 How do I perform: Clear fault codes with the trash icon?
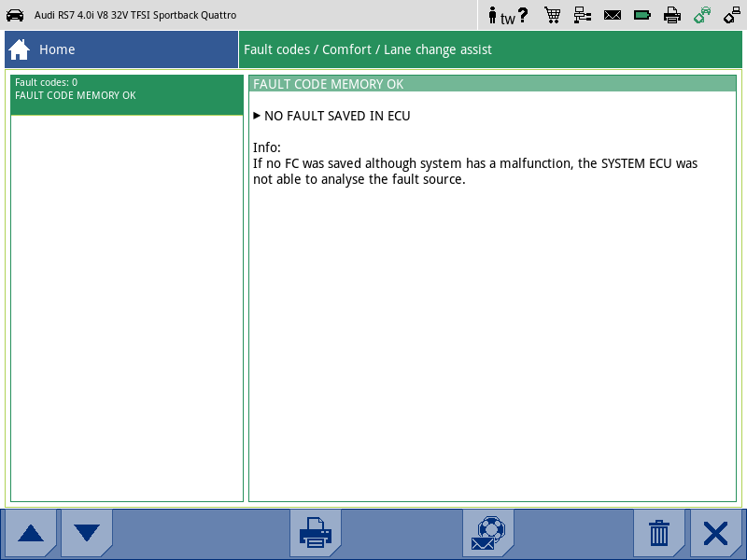click(660, 533)
